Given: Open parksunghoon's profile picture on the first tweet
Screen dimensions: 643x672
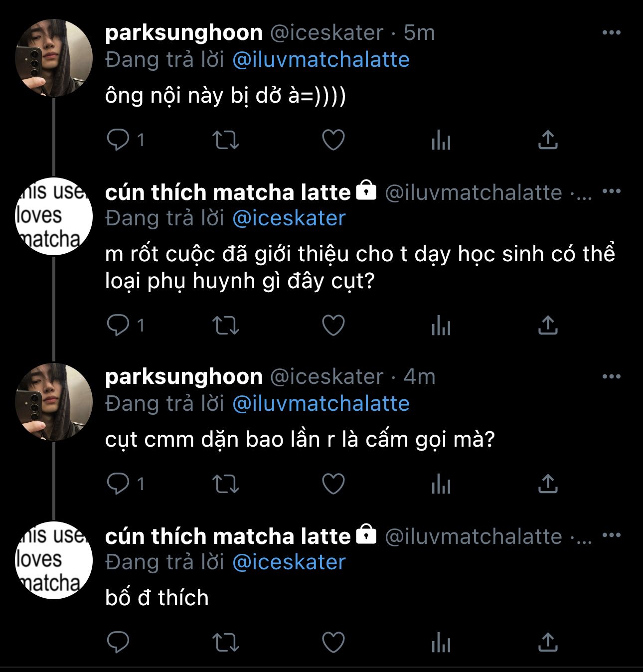Looking at the screenshot, I should tap(54, 58).
